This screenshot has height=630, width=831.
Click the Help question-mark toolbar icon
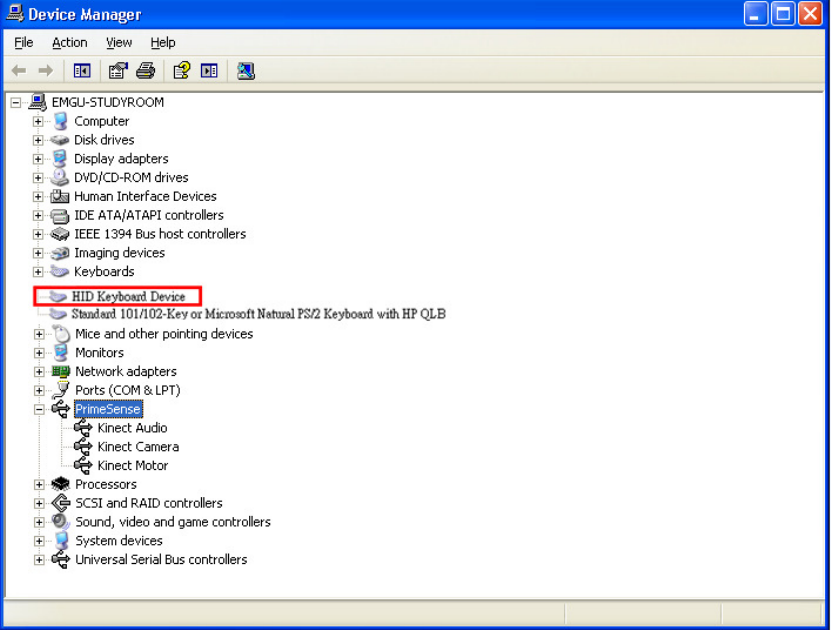(x=182, y=70)
